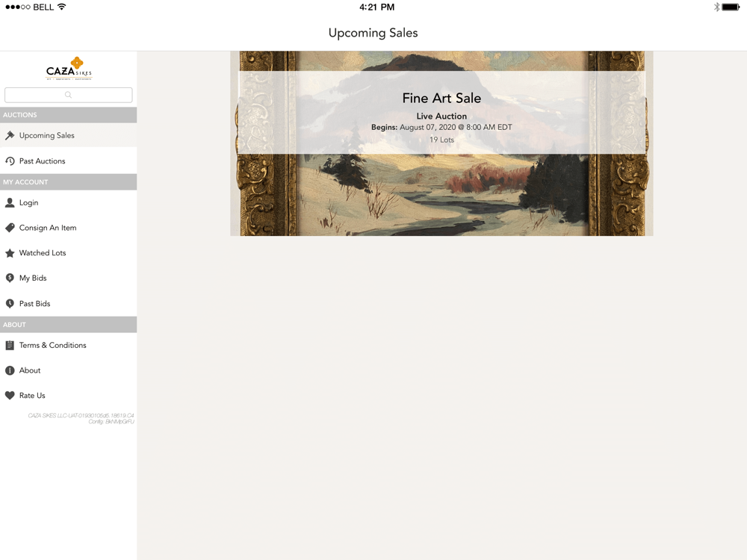Click the history clock icon for Past Auctions
747x560 pixels.
pyautogui.click(x=10, y=161)
